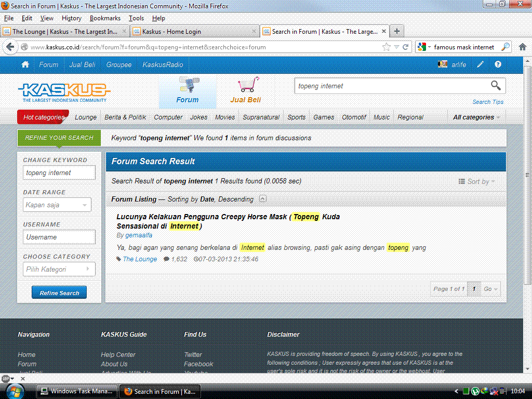Image resolution: width=532 pixels, height=399 pixels.
Task: Open the Bookmarks menu
Action: click(x=105, y=18)
